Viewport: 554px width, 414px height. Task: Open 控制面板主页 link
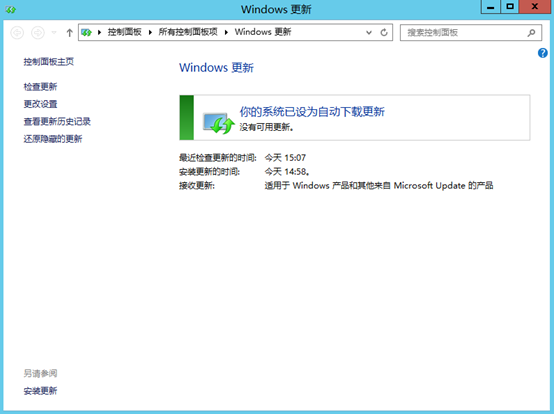tap(49, 62)
